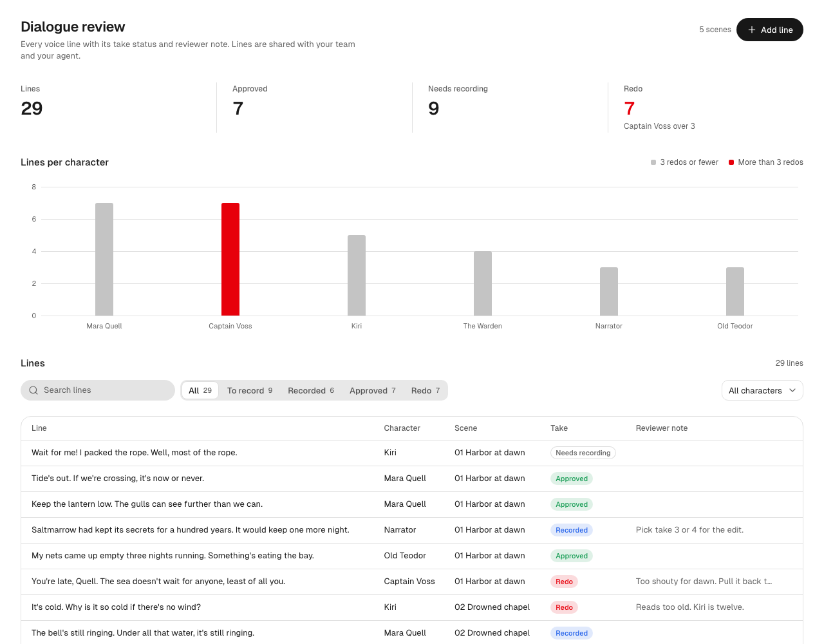Show the Recorded lines tab
This screenshot has height=644, width=824.
pos(311,390)
